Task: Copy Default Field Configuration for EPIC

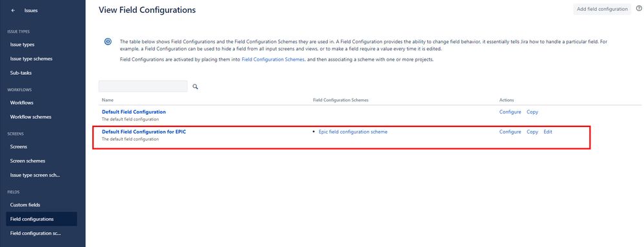Action: tap(532, 132)
